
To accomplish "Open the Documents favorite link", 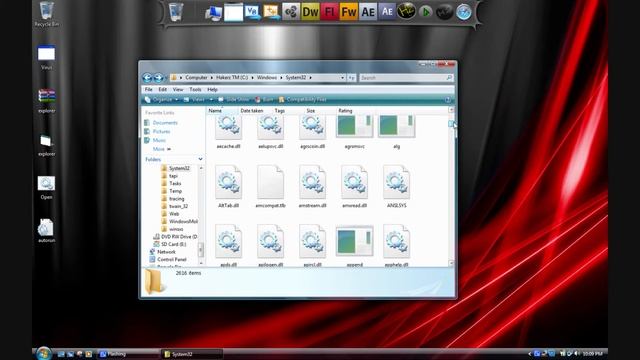I will 161,123.
